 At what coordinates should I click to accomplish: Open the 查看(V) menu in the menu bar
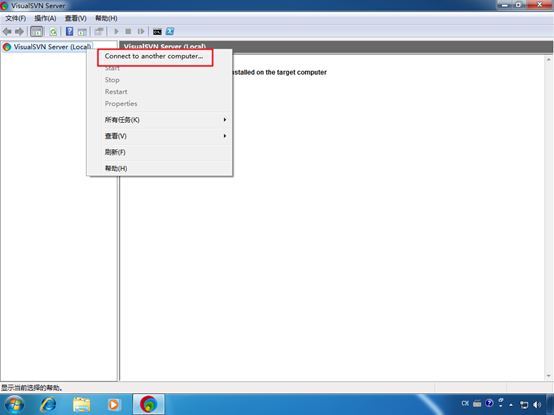(x=76, y=18)
